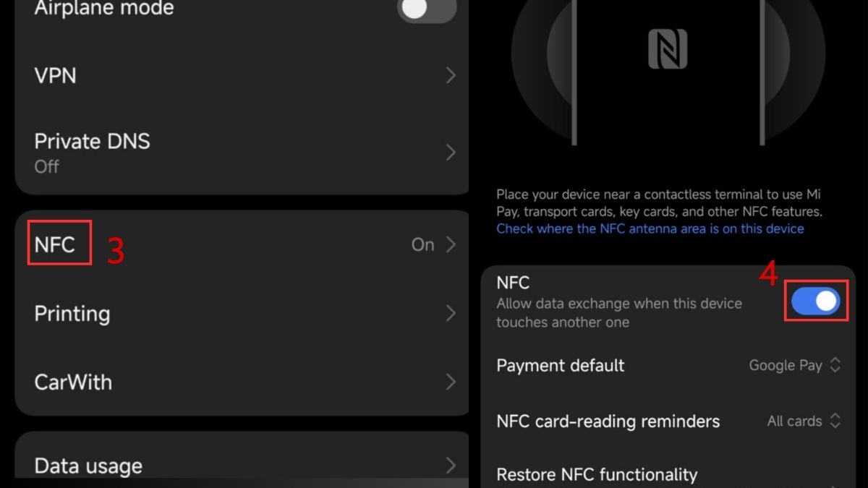Toggle Airplane mode on
Viewport: 868px width, 488px height.
click(426, 12)
